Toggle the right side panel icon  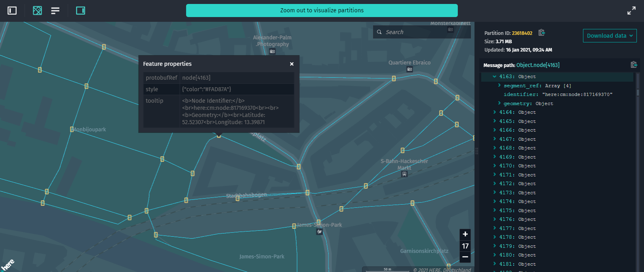click(80, 11)
